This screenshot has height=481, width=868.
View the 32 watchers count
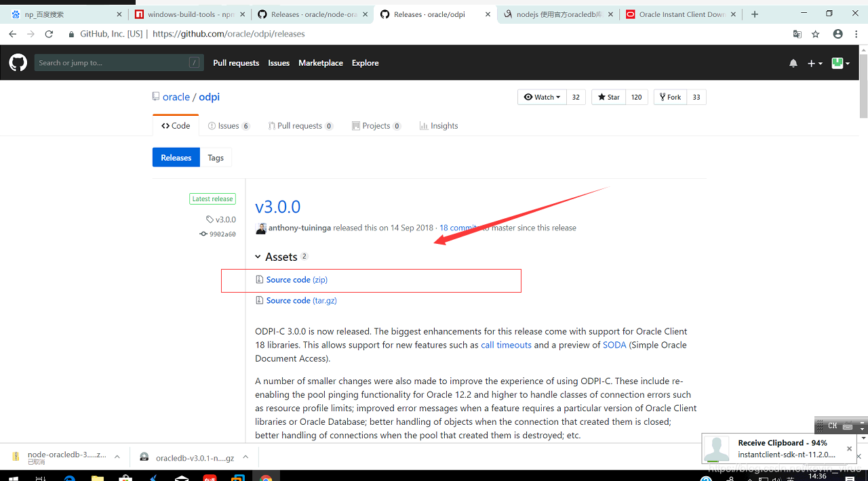pos(576,98)
